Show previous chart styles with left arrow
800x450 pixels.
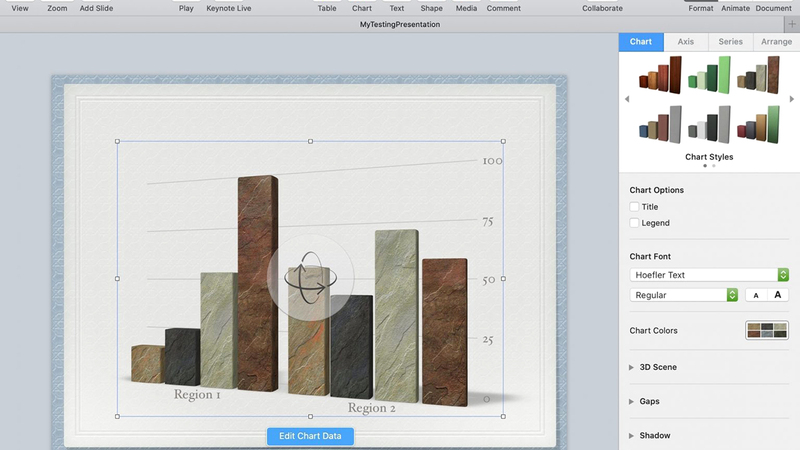coord(627,99)
